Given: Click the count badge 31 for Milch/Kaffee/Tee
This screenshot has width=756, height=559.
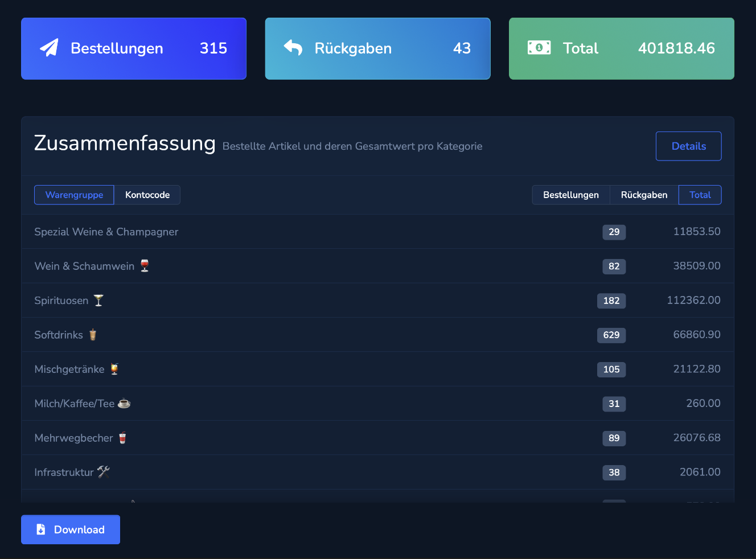Looking at the screenshot, I should (x=614, y=404).
